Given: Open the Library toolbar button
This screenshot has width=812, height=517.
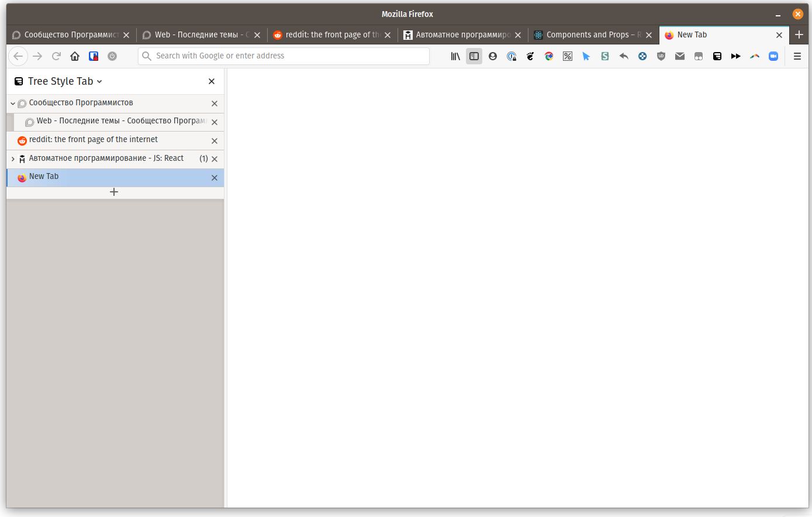Looking at the screenshot, I should click(x=455, y=56).
